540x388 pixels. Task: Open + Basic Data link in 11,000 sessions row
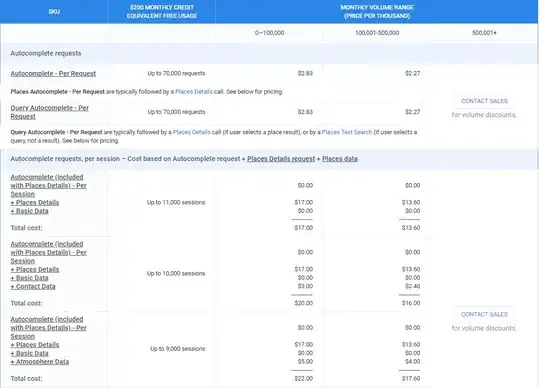pyautogui.click(x=29, y=211)
